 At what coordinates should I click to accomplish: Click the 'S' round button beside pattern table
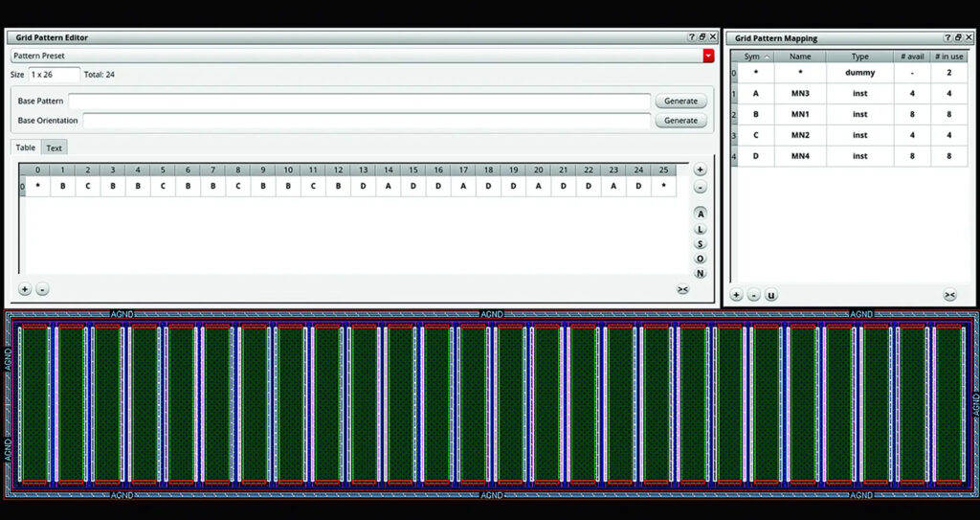click(701, 244)
